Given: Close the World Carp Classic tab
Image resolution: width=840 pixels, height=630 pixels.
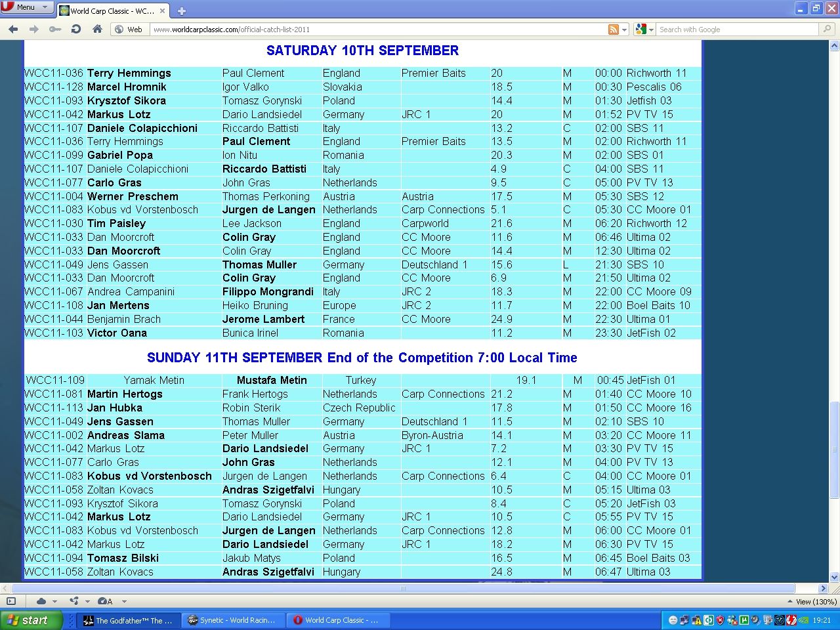Looking at the screenshot, I should (163, 10).
